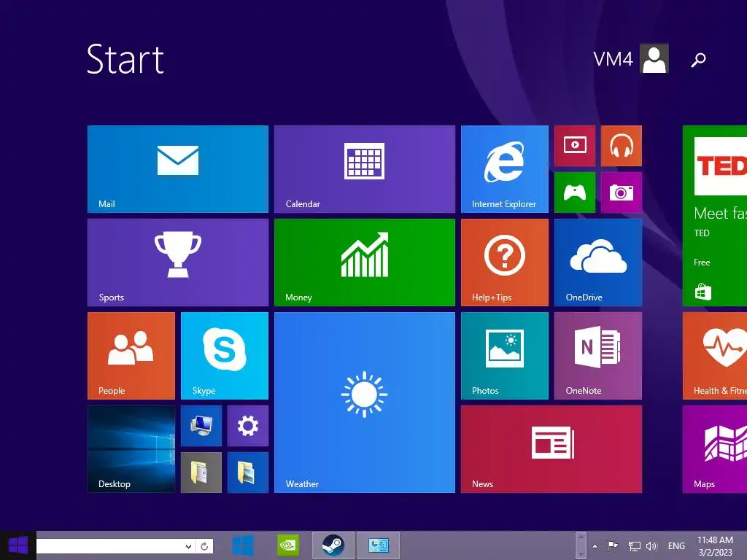Open the TED store app tile

pos(715,216)
